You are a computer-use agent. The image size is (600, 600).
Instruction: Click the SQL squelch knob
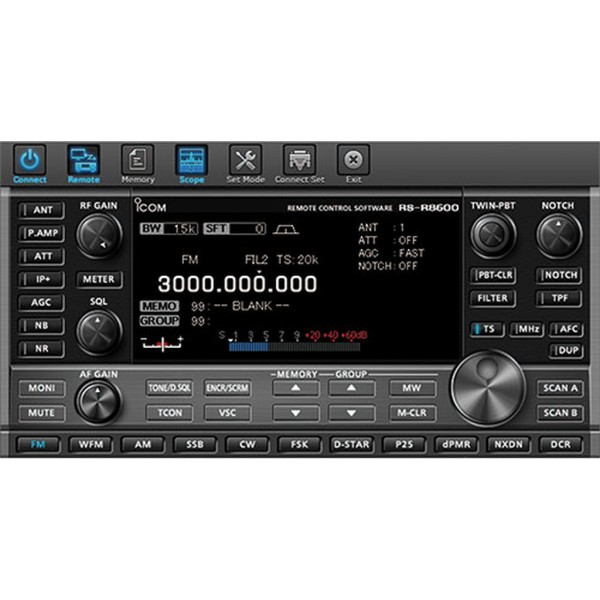pos(99,332)
